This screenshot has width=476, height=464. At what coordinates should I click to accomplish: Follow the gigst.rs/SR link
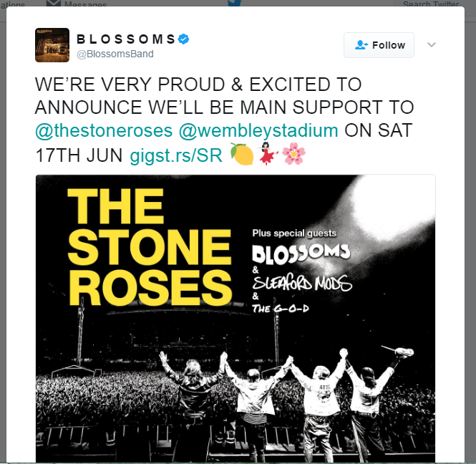(x=176, y=154)
